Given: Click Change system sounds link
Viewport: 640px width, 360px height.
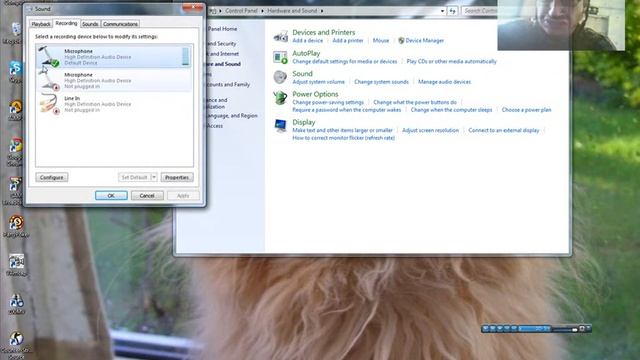Looking at the screenshot, I should (381, 82).
